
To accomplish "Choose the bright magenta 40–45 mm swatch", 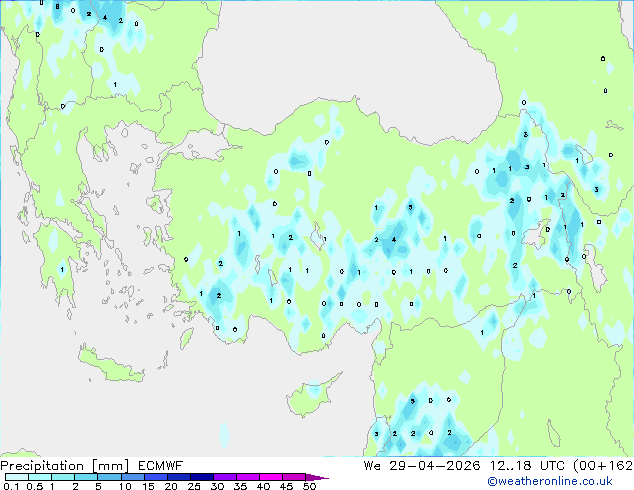I will [271, 477].
